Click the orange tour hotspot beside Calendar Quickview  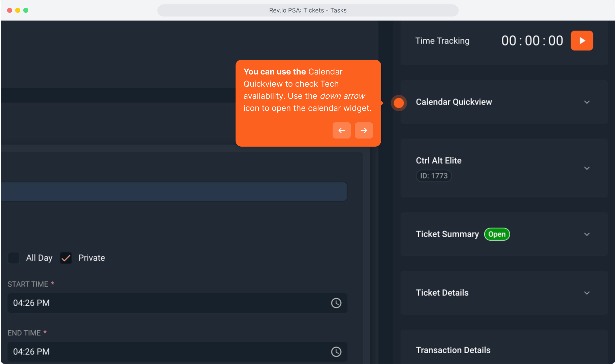pyautogui.click(x=399, y=103)
